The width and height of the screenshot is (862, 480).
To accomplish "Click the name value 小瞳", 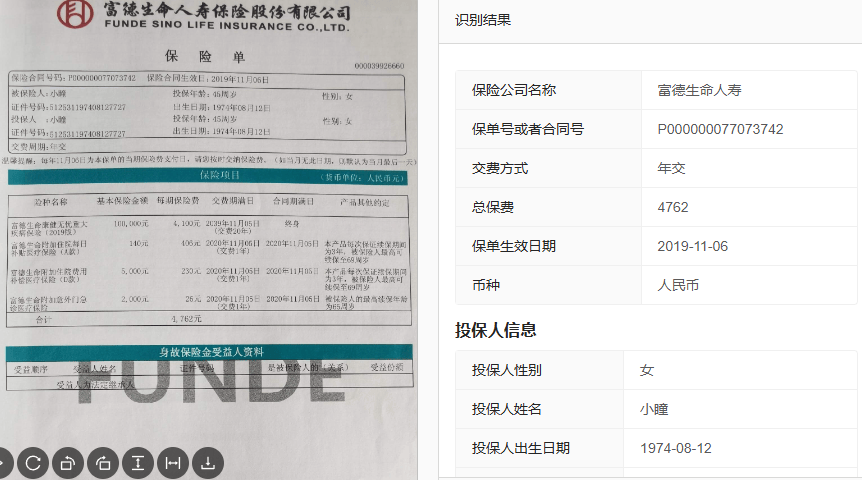I will [x=654, y=409].
